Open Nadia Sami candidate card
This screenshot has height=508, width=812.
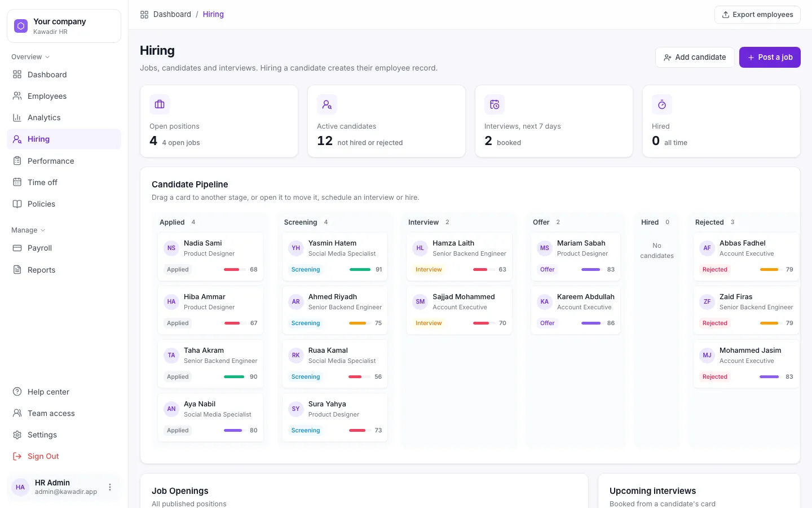click(x=210, y=257)
